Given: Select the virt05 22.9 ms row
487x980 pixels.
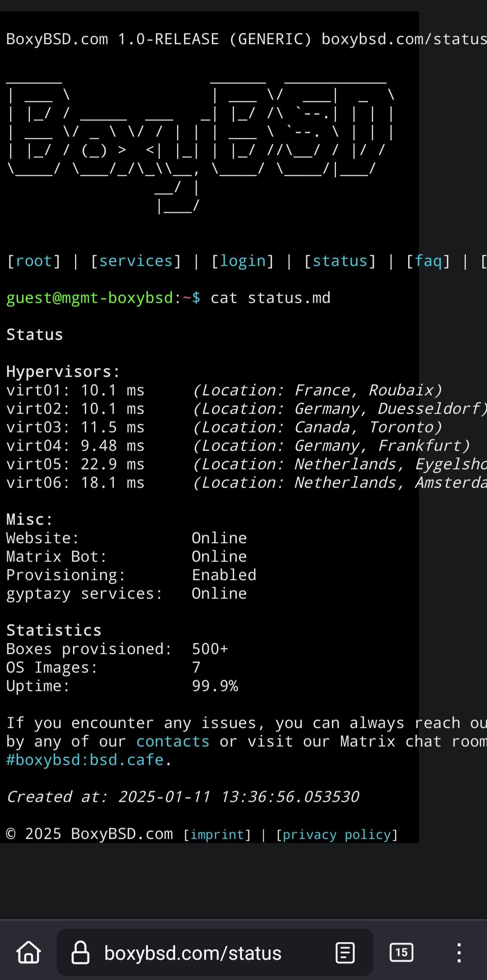Looking at the screenshot, I should (247, 464).
